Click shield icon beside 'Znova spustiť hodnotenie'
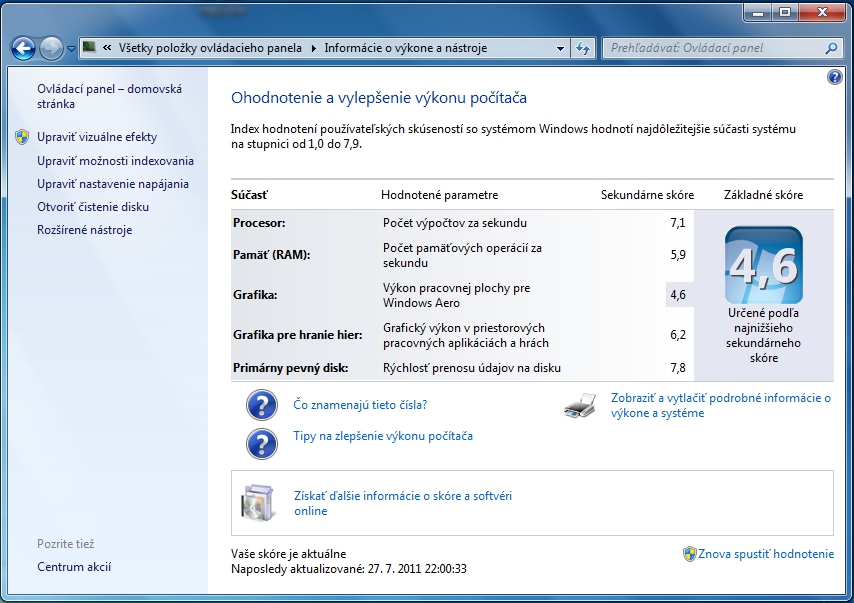854x603 pixels. 690,554
